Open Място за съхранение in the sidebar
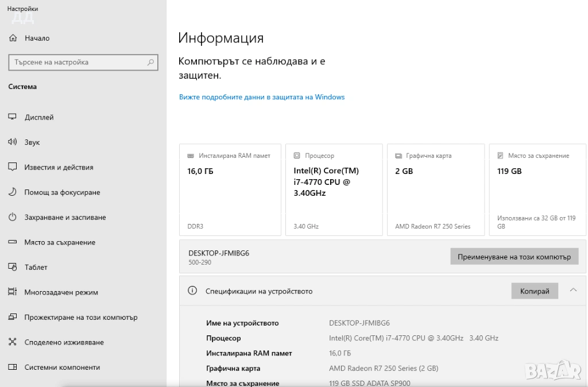588x387 pixels. pyautogui.click(x=60, y=242)
